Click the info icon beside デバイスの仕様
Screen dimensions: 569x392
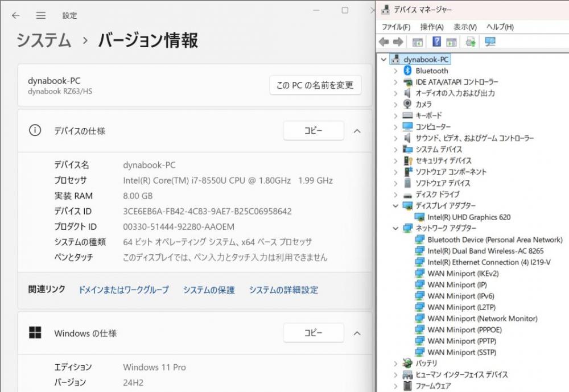(35, 130)
